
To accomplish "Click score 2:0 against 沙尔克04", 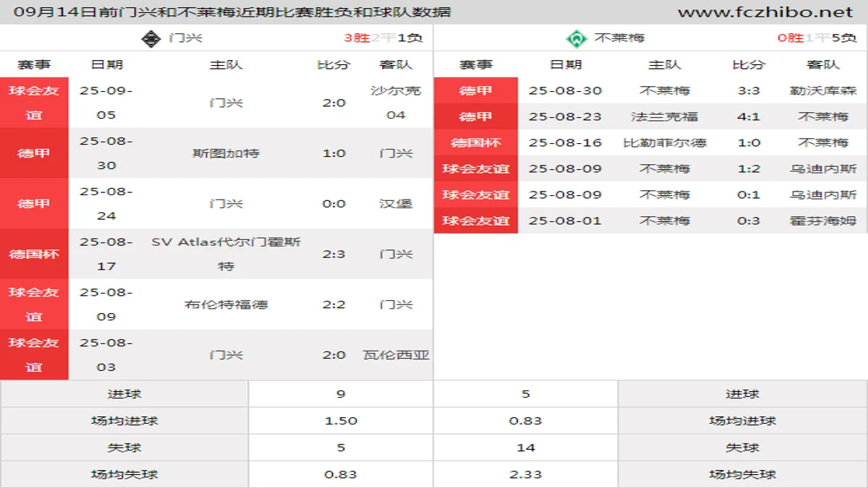I will click(x=334, y=103).
